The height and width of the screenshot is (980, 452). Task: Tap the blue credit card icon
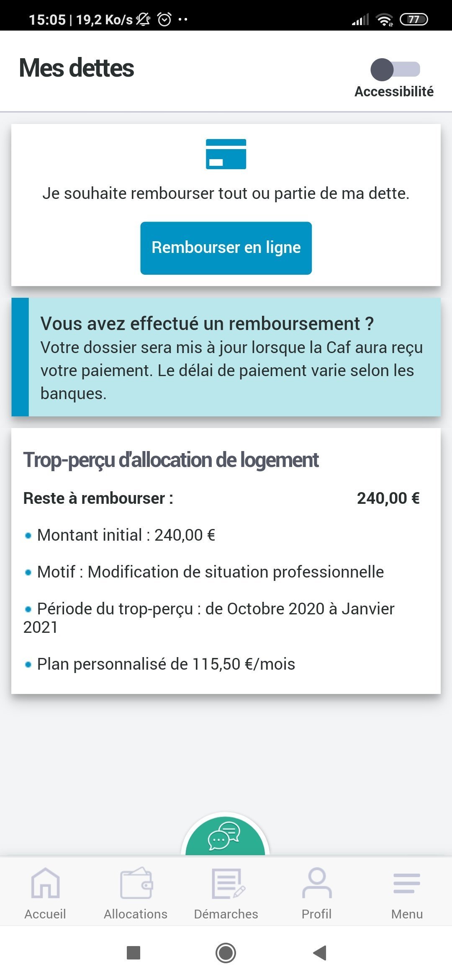tap(226, 154)
